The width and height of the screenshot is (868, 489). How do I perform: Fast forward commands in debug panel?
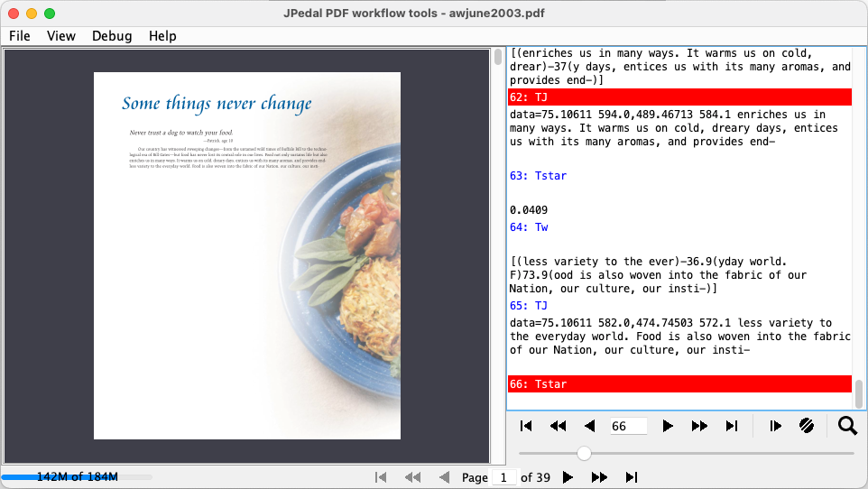(x=699, y=426)
